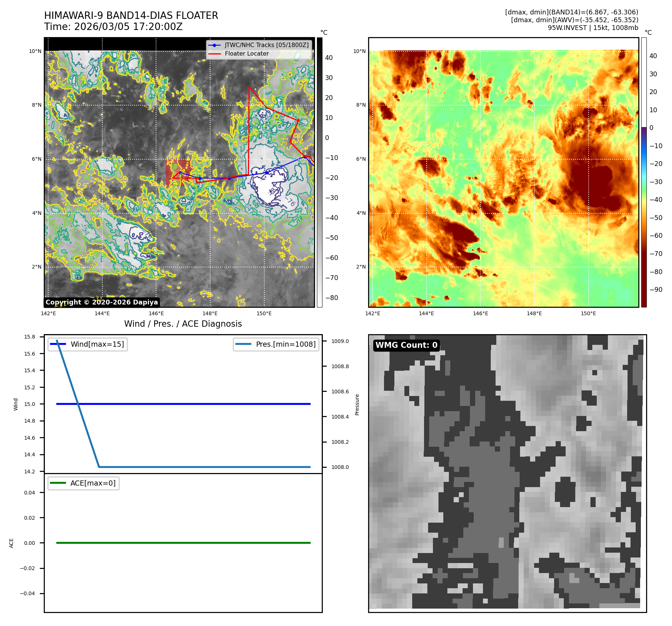Image resolution: width=672 pixels, height=626 pixels.
Task: Click the 95W.INVEST storm info text
Action: pos(593,28)
